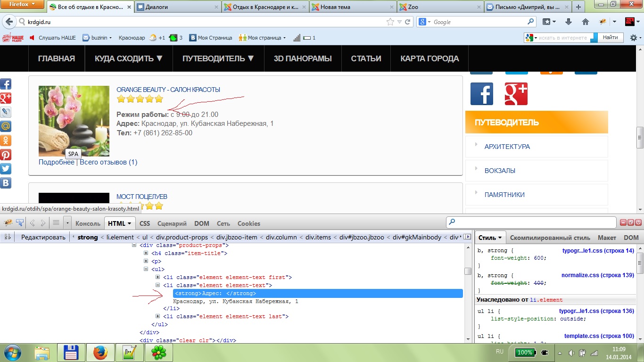Open HTML tab dropdown arrow in Firebug
This screenshot has height=362, width=644.
[x=130, y=223]
